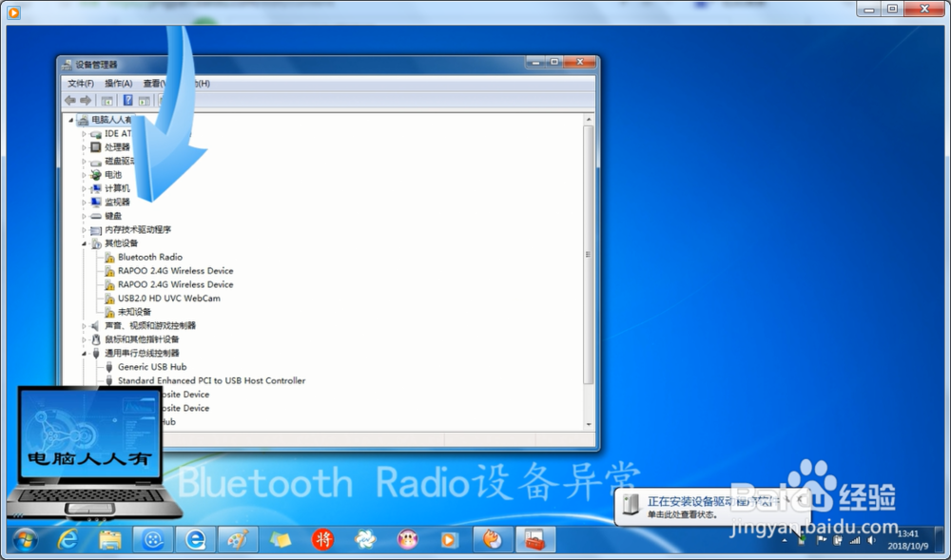This screenshot has width=951, height=560.
Task: Expand the 内存技术驱动程序 node
Action: (x=85, y=230)
